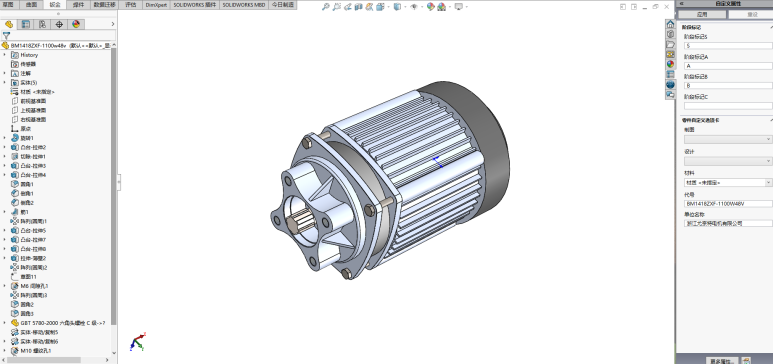
Task: Open the View Palette task pane icon
Action: (670, 54)
